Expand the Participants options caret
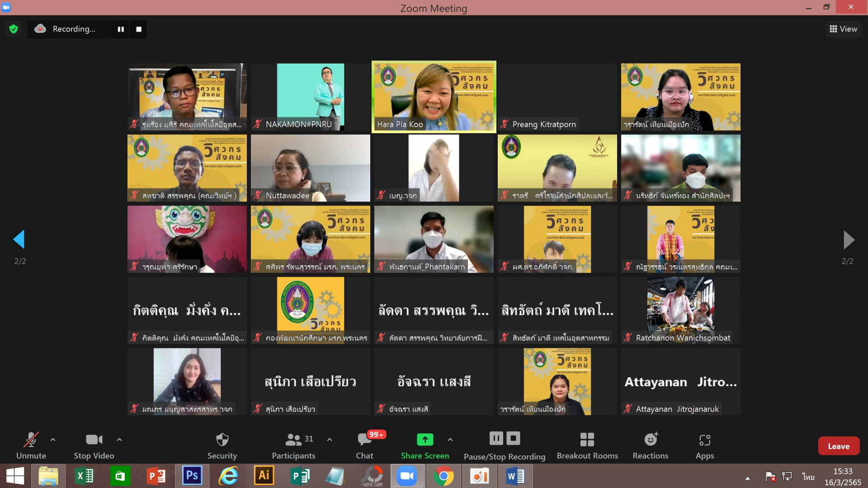 tap(330, 439)
